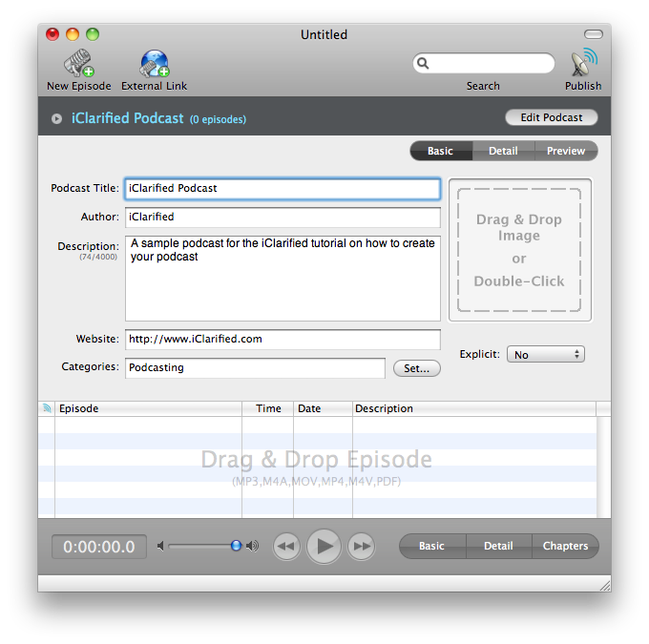
Task: Click the Podcast Title field
Action: coord(283,189)
